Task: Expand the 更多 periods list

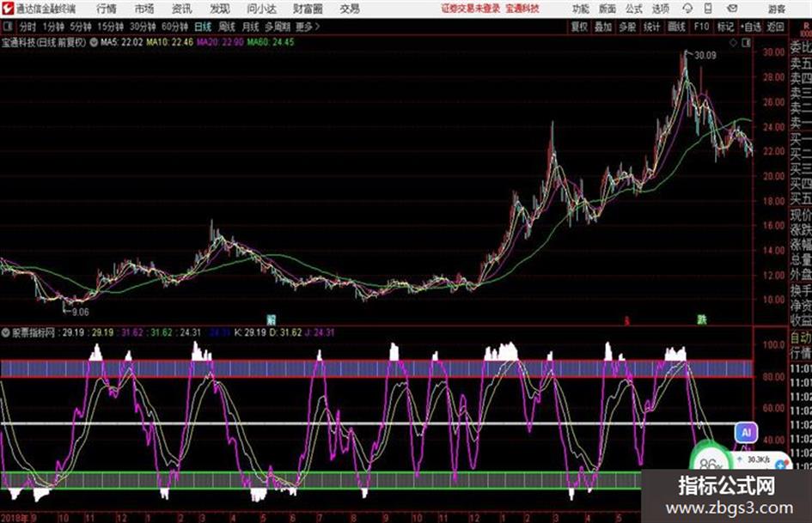Action: point(308,27)
